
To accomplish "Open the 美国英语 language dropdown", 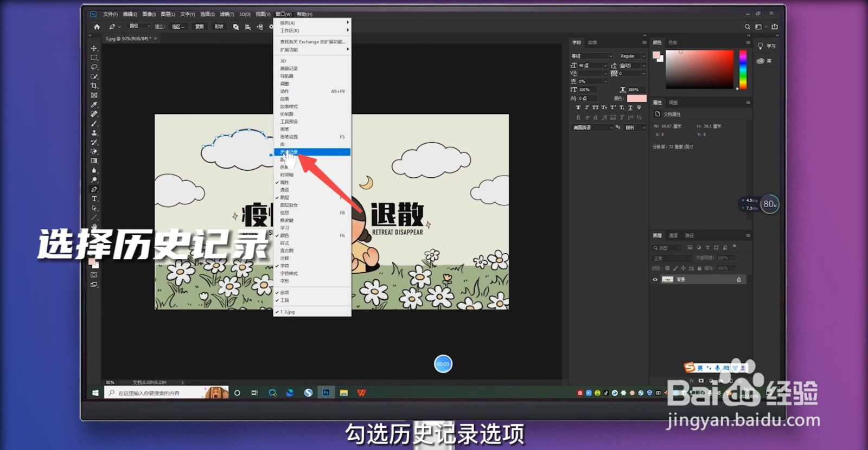I will coord(591,127).
